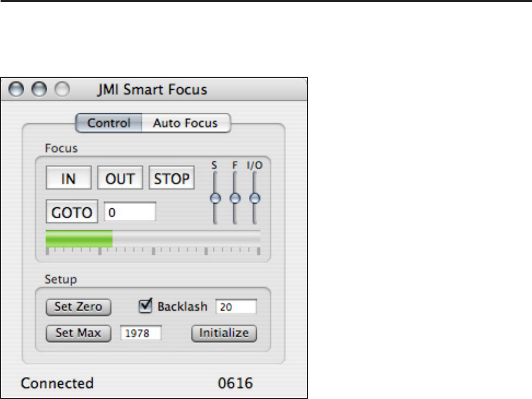Edit the max value field showing 1978
This screenshot has width=532, height=399.
click(x=141, y=333)
